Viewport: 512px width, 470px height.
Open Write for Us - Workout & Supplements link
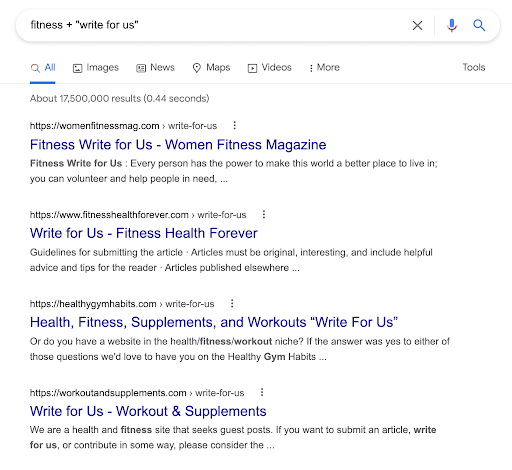click(148, 411)
